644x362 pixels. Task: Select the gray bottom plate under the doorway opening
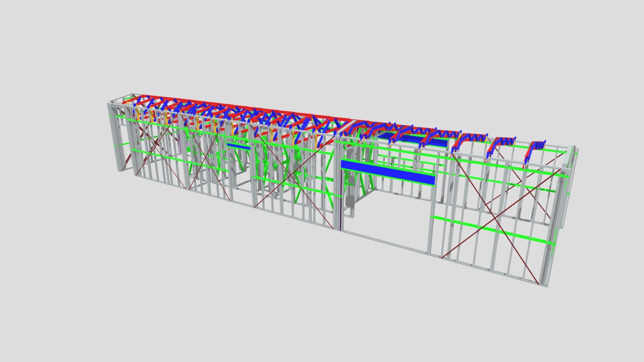point(386,241)
